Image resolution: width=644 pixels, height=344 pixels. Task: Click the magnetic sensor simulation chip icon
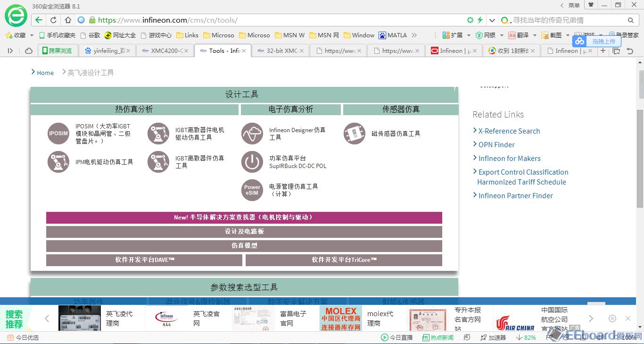[355, 134]
